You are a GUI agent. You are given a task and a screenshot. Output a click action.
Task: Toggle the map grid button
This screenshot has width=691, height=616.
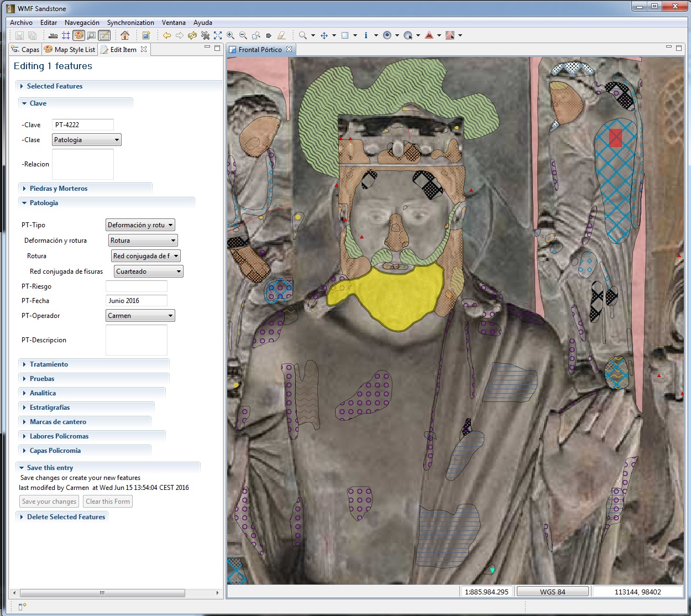(66, 35)
